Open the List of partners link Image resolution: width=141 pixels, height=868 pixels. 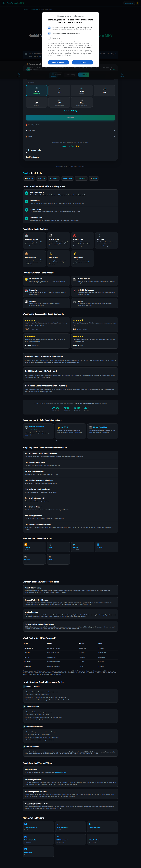(x=87, y=47)
